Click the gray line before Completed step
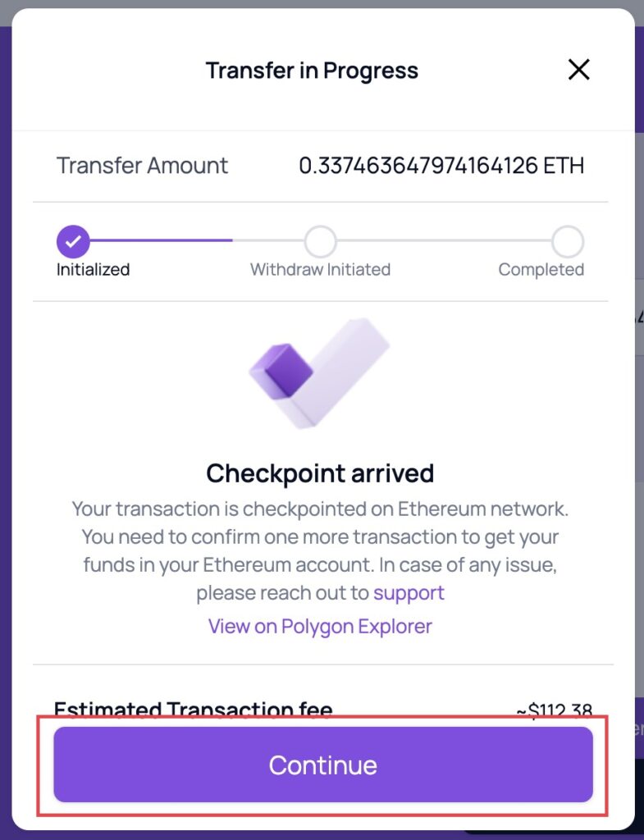Screen dimensions: 644x840 tap(444, 240)
